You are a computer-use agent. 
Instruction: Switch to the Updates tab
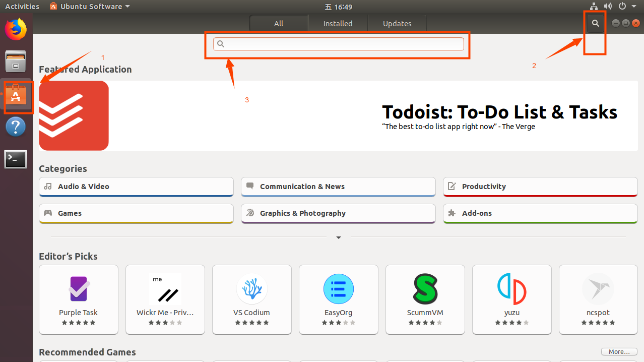click(397, 24)
